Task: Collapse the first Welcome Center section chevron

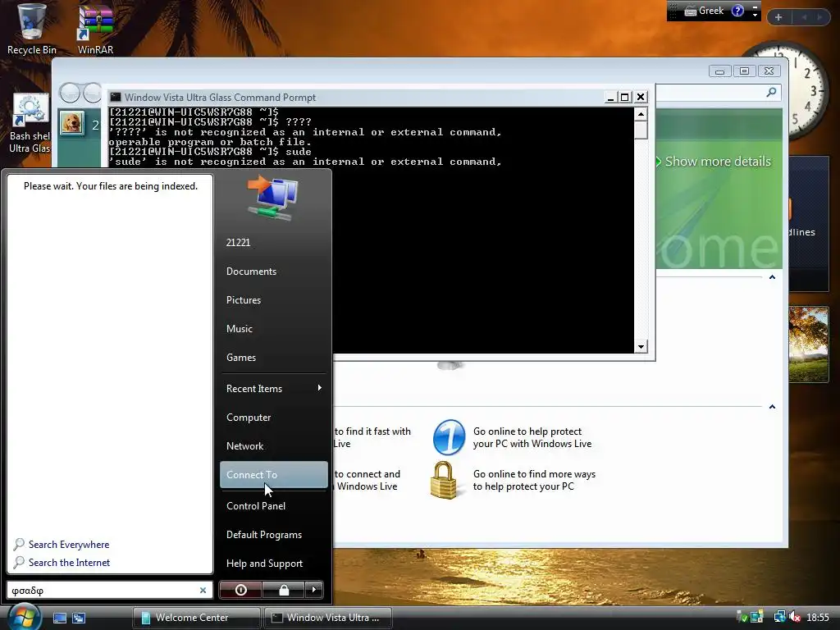Action: pyautogui.click(x=772, y=277)
